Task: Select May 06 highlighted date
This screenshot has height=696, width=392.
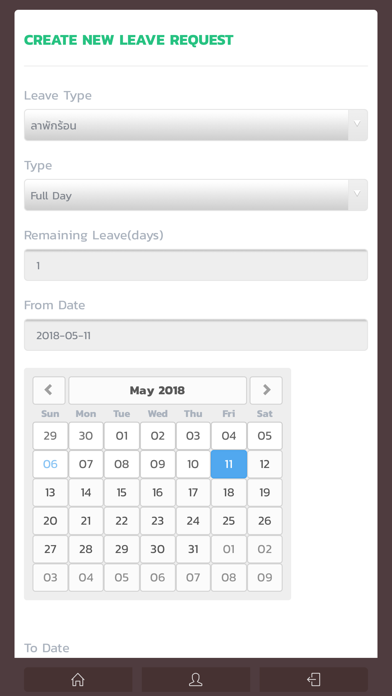Action: pyautogui.click(x=50, y=464)
